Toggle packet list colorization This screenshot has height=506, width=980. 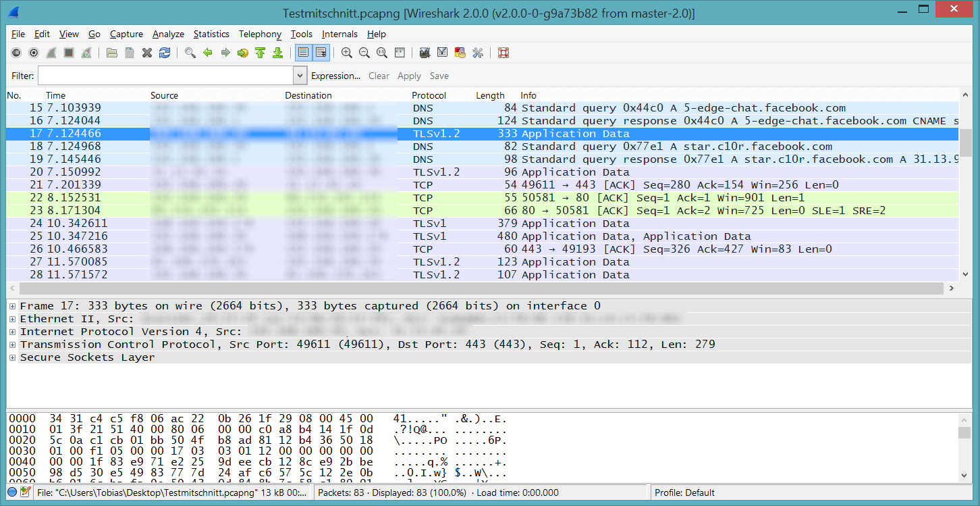click(x=304, y=53)
